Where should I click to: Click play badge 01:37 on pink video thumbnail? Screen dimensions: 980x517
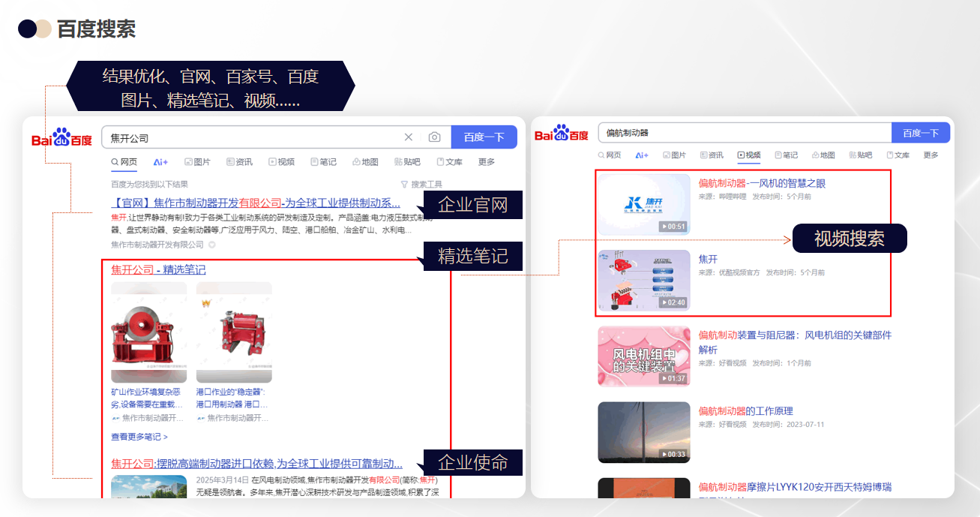coord(673,378)
